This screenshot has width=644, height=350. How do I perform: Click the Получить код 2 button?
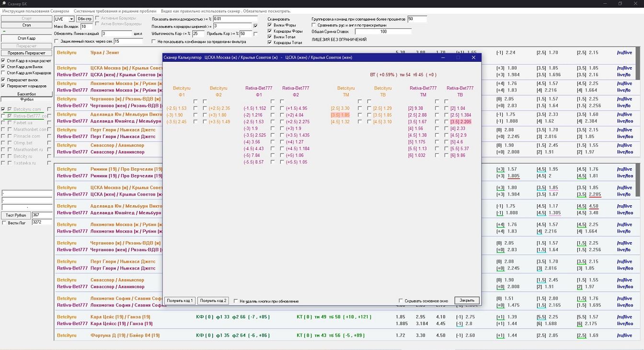coord(213,301)
